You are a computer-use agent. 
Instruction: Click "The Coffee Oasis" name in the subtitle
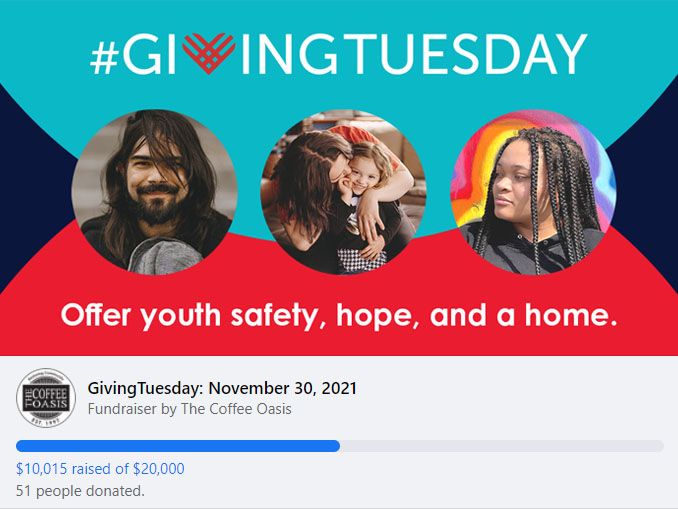pos(236,409)
